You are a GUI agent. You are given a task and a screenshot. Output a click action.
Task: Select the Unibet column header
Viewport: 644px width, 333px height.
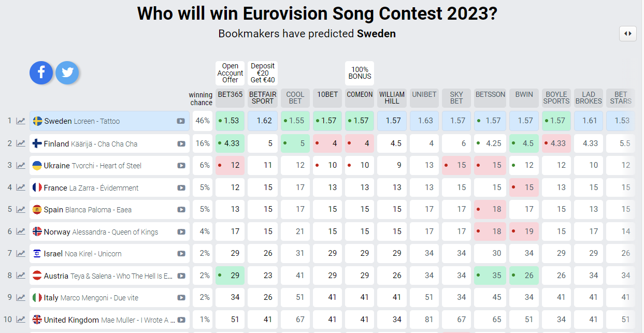tap(424, 95)
